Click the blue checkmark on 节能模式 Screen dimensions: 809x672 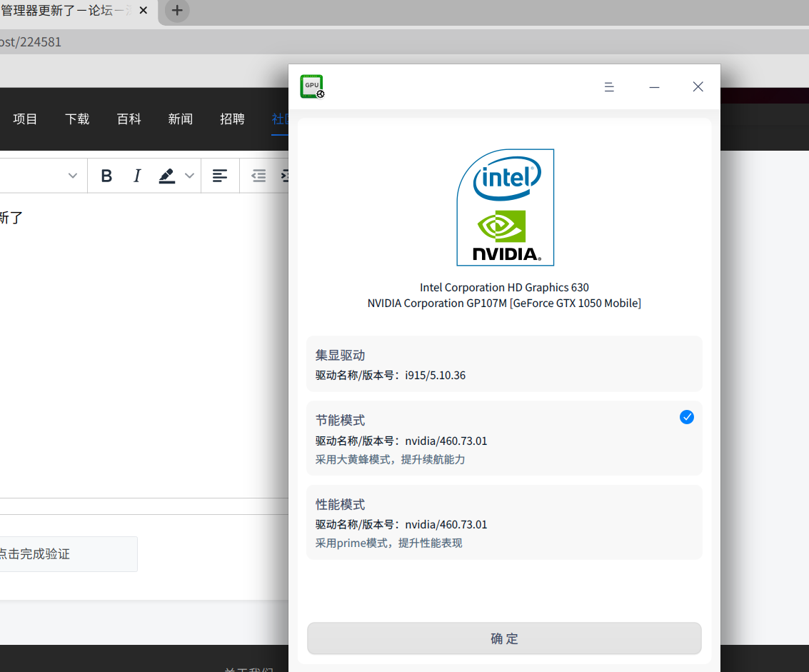coord(686,417)
